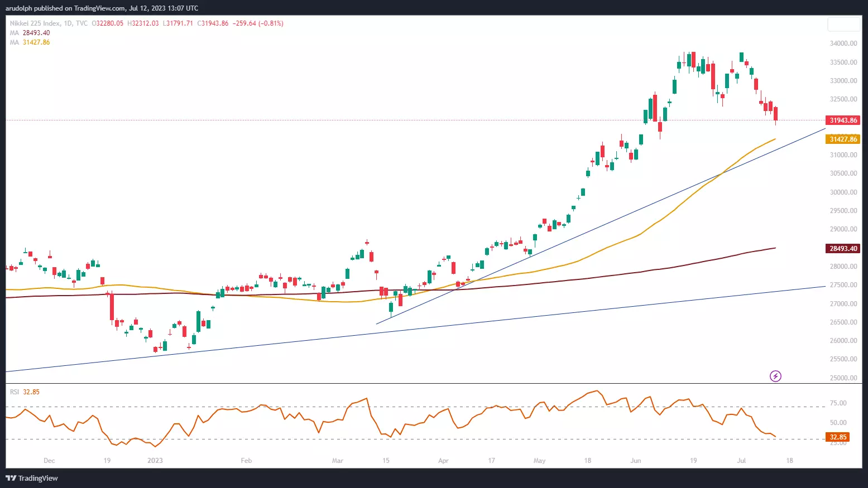Click the dark red MA label 28493.40
868x488 pixels.
(x=843, y=249)
